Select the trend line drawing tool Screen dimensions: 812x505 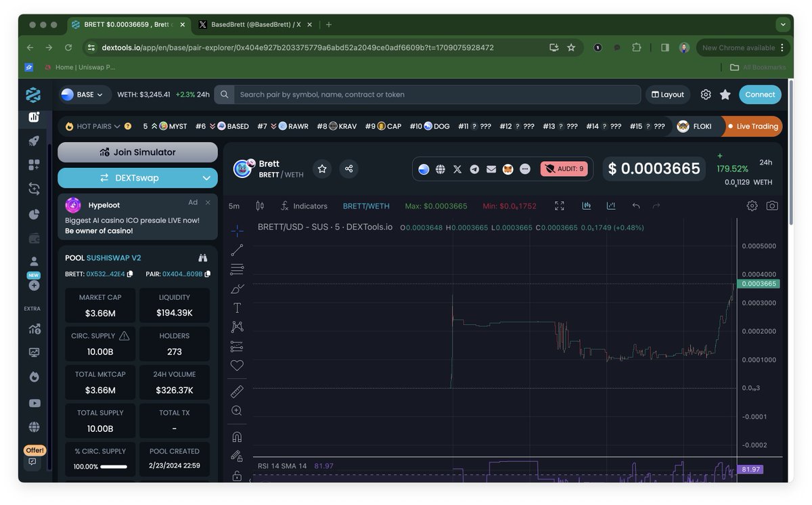237,250
